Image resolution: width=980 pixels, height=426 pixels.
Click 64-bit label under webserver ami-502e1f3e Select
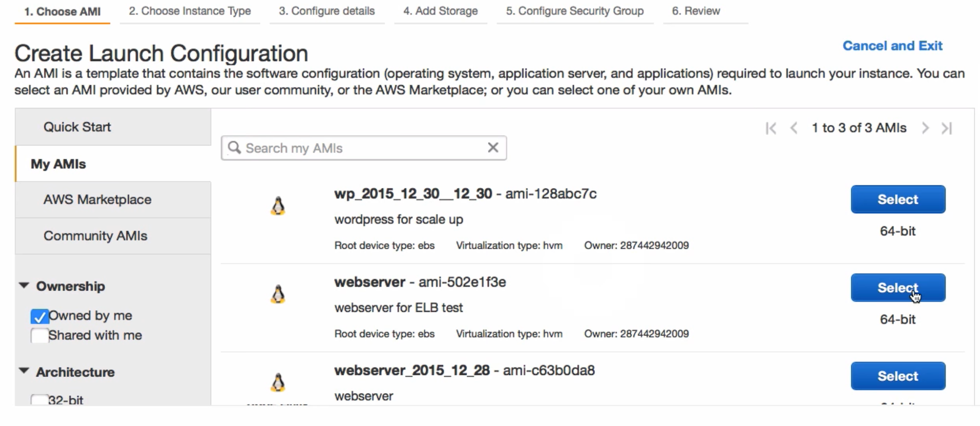tap(898, 319)
